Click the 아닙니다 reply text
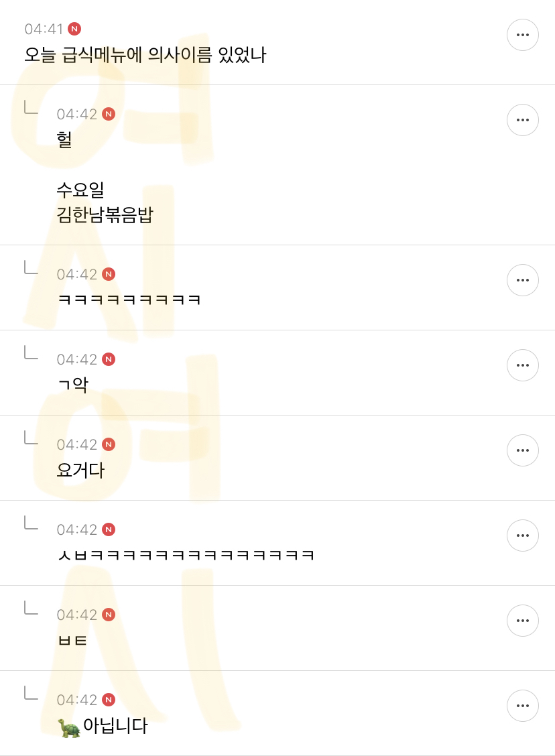Image resolution: width=555 pixels, height=756 pixels. pyautogui.click(x=115, y=727)
